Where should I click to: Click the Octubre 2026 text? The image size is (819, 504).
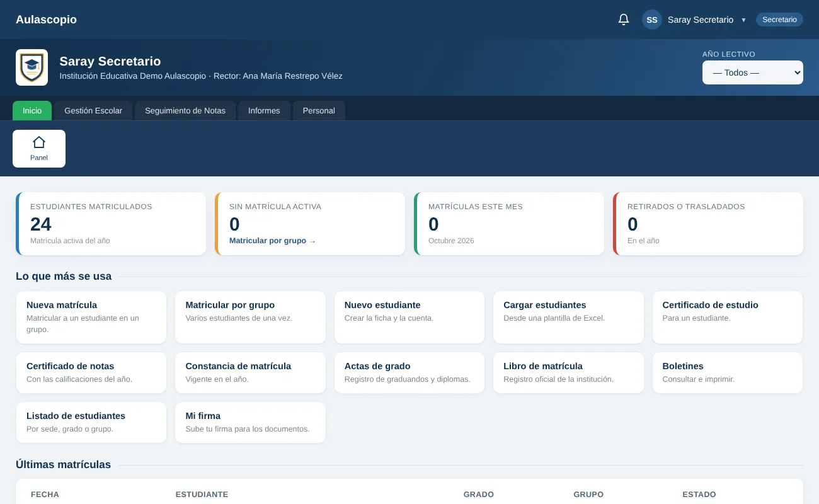coord(451,241)
